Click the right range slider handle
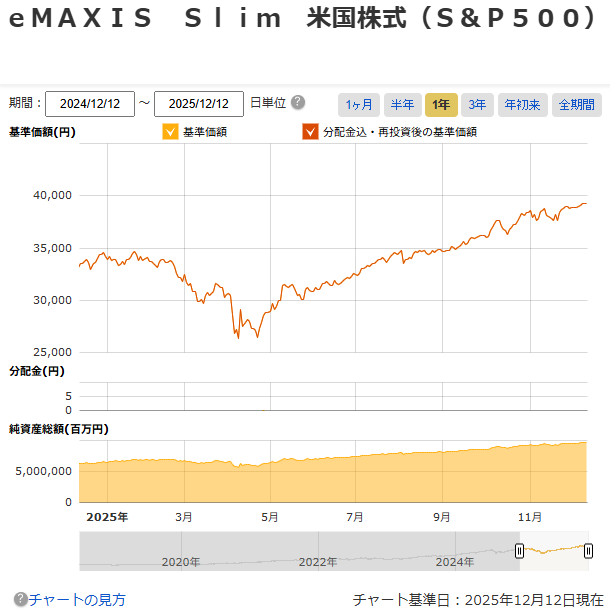 coord(588,551)
